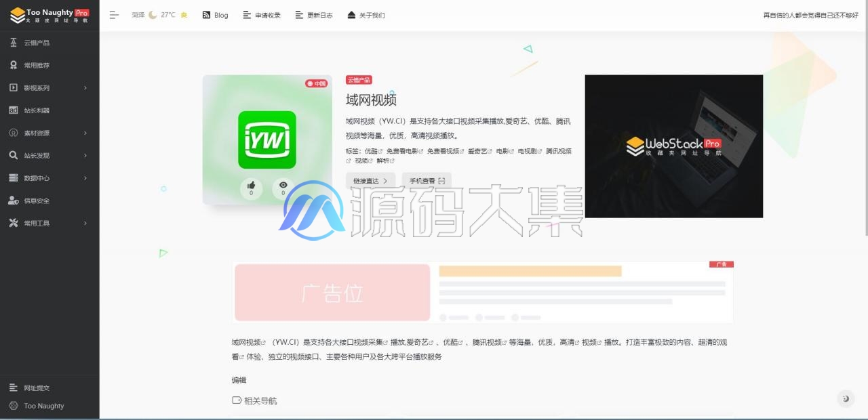Toggle dark mode with moon button
The height and width of the screenshot is (420, 868).
[x=846, y=398]
